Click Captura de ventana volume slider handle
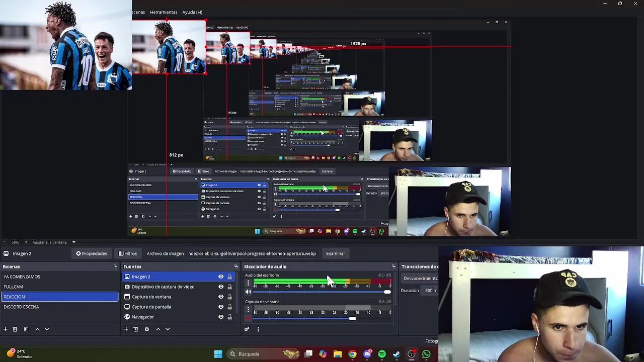The width and height of the screenshot is (644, 362). [x=352, y=318]
